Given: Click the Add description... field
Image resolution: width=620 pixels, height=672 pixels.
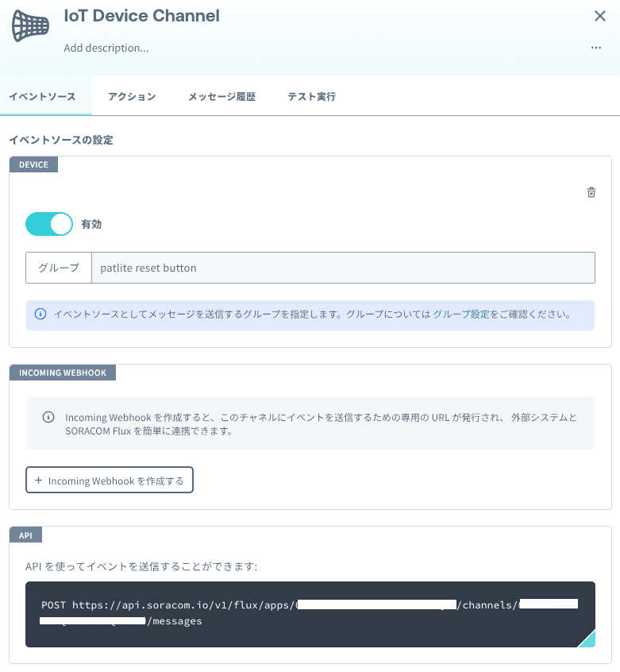Looking at the screenshot, I should [106, 48].
